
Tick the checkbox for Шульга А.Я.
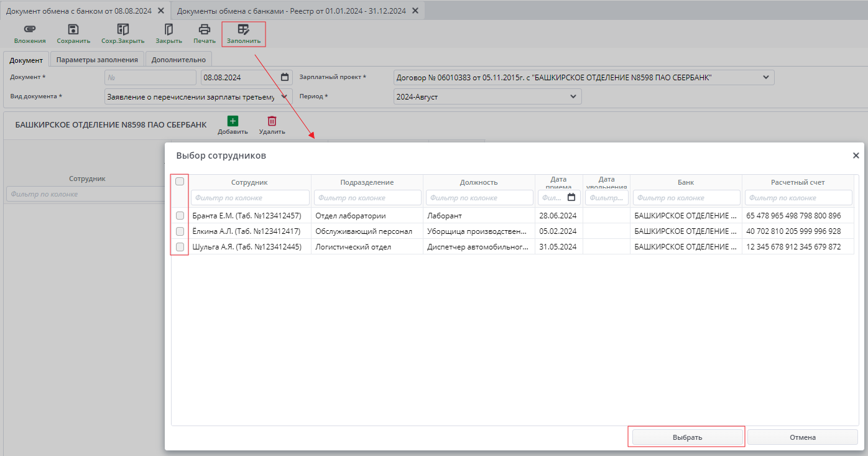click(180, 247)
